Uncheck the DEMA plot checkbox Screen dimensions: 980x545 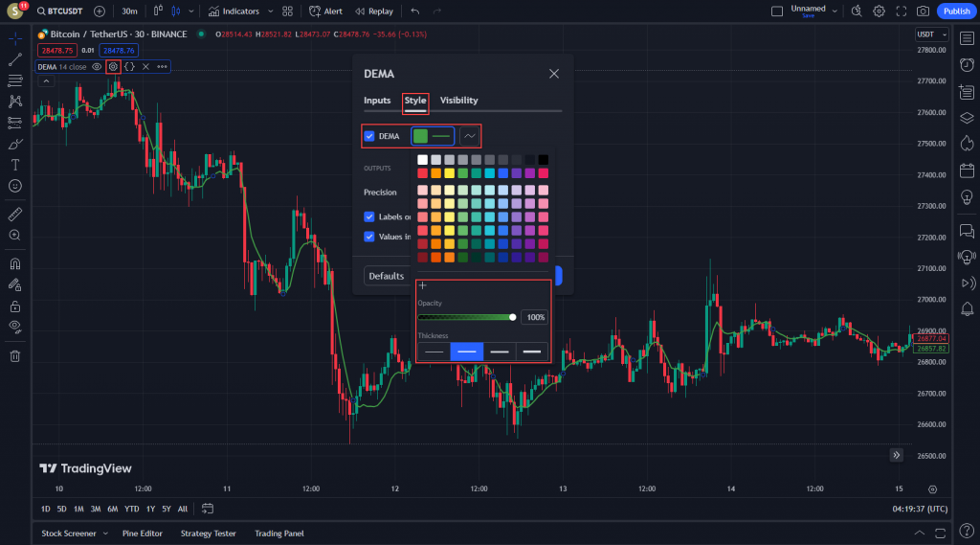[x=369, y=136]
